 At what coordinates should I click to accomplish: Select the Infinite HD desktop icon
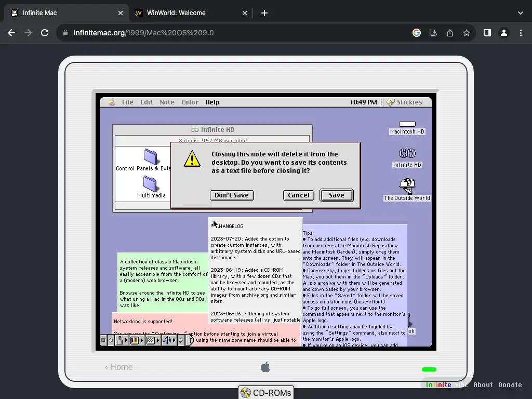[407, 158]
